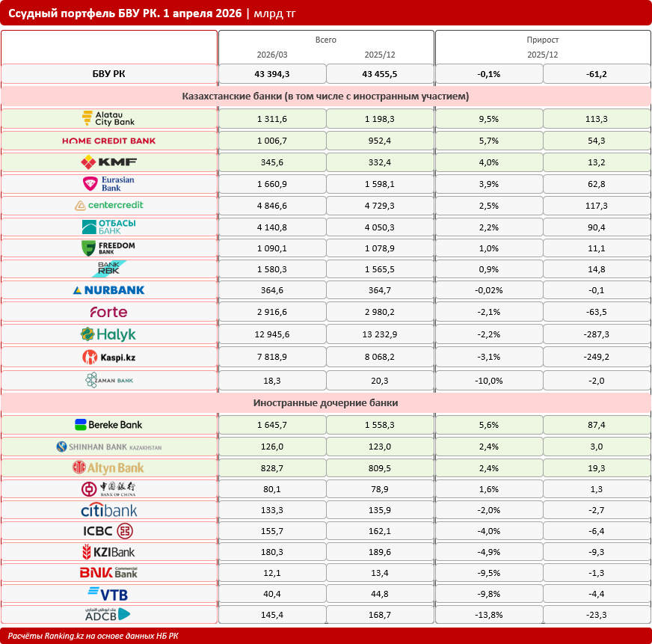The height and width of the screenshot is (644, 652).
Task: Click the Bereke Bank logo
Action: tap(108, 424)
